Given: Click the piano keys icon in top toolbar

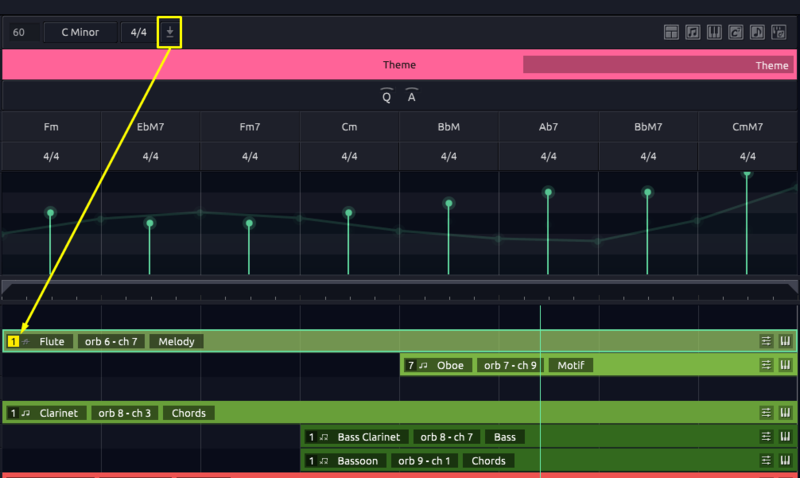Looking at the screenshot, I should 714,33.
